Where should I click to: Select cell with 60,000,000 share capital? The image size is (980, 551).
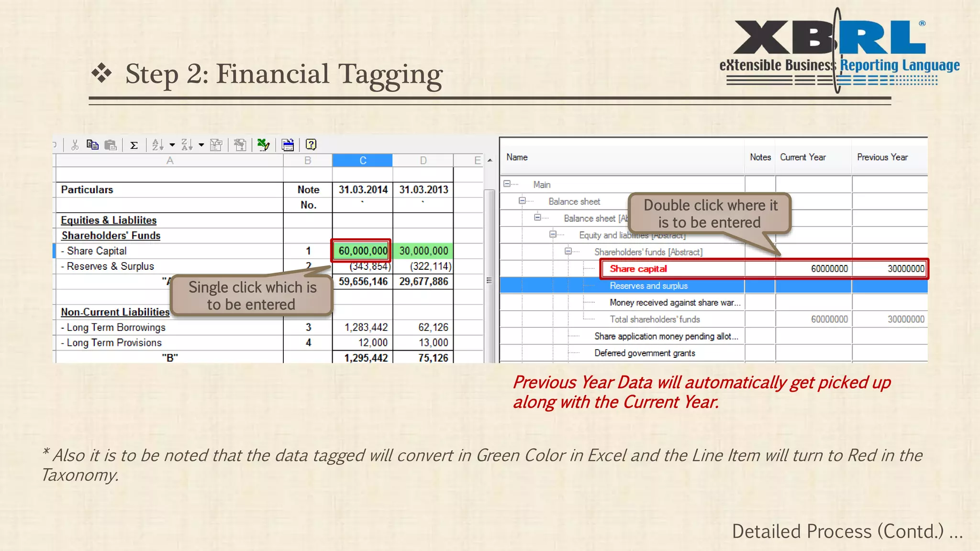362,251
